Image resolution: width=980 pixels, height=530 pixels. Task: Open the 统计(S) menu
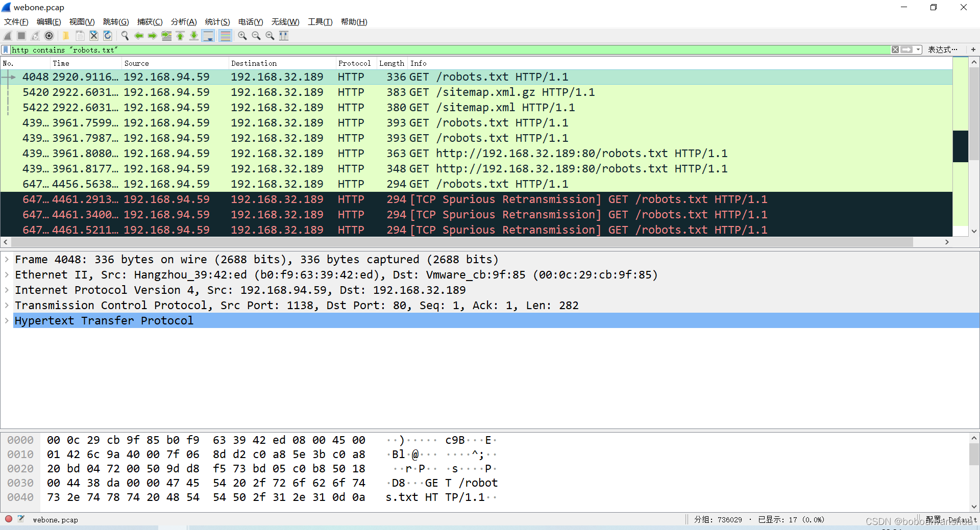[x=217, y=22]
